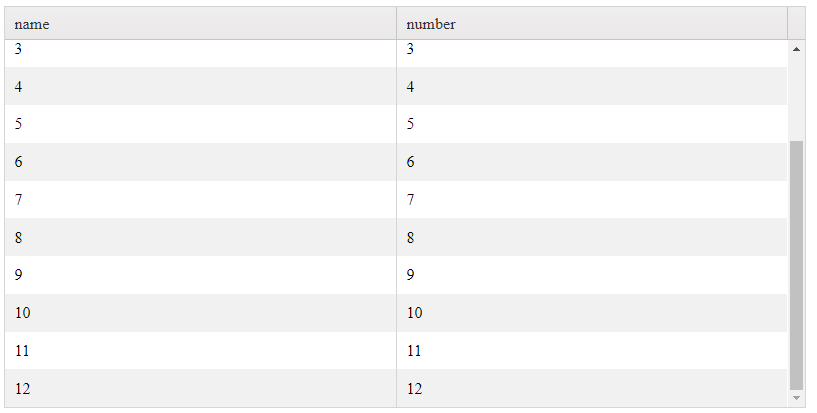
Task: Click cell 7 in the number column
Action: (592, 200)
